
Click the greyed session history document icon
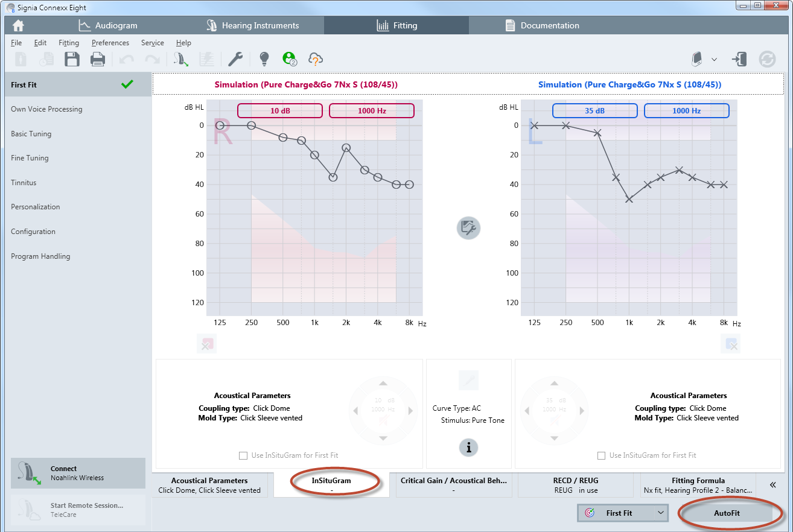pyautogui.click(x=46, y=59)
